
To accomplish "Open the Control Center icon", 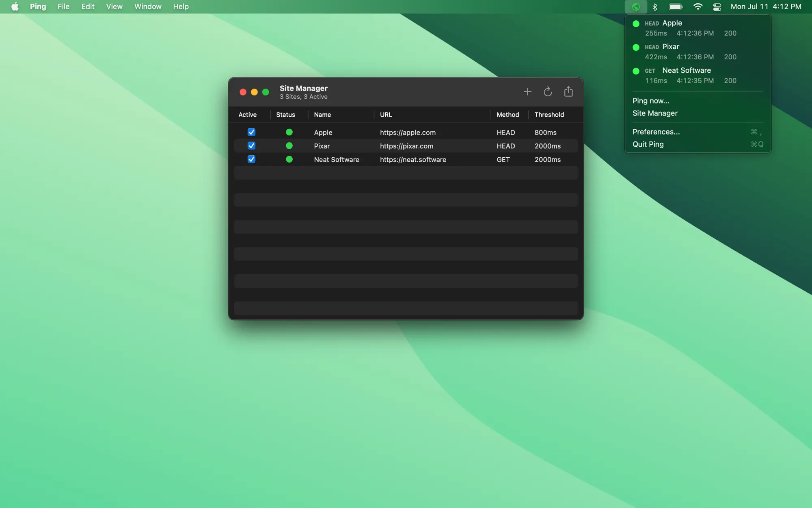I will [x=717, y=7].
